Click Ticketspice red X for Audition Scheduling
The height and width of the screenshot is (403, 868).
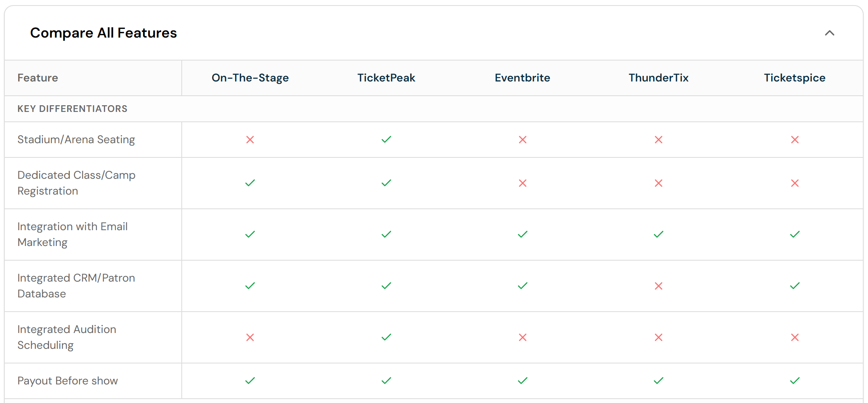coord(795,337)
